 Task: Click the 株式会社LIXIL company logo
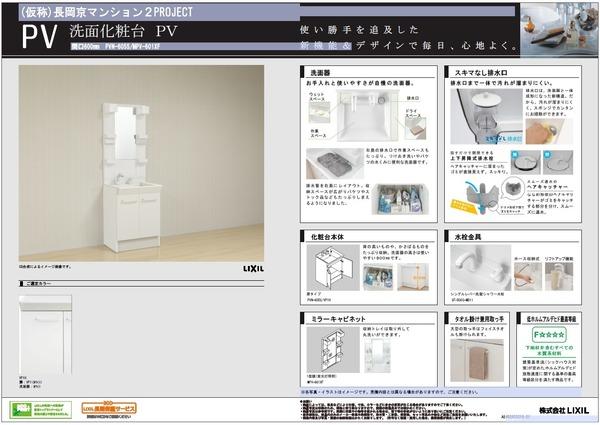[564, 410]
